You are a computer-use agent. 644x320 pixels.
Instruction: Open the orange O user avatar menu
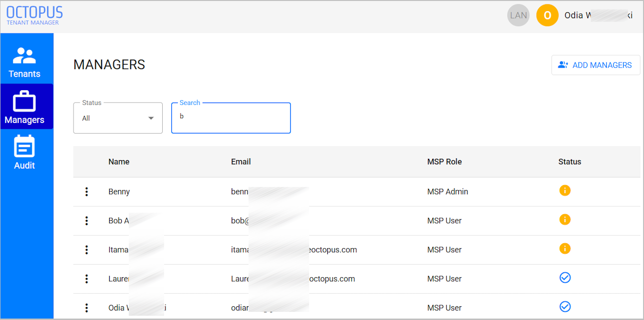(547, 16)
